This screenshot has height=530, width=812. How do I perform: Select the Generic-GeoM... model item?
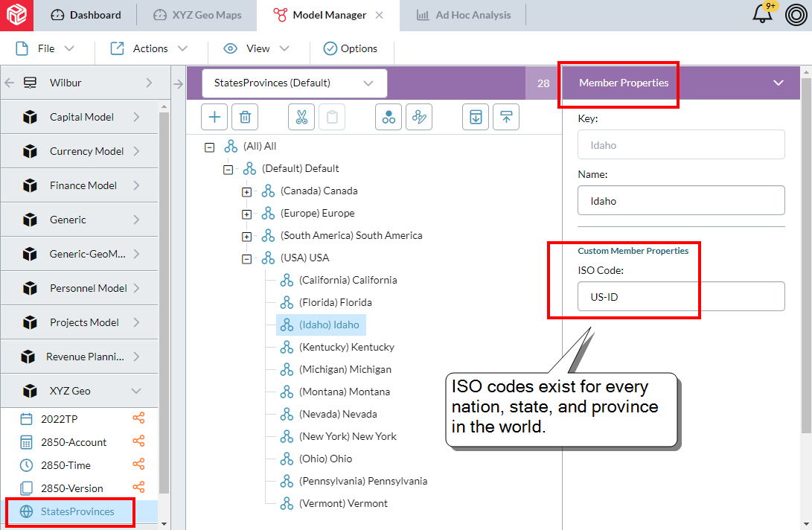point(79,254)
